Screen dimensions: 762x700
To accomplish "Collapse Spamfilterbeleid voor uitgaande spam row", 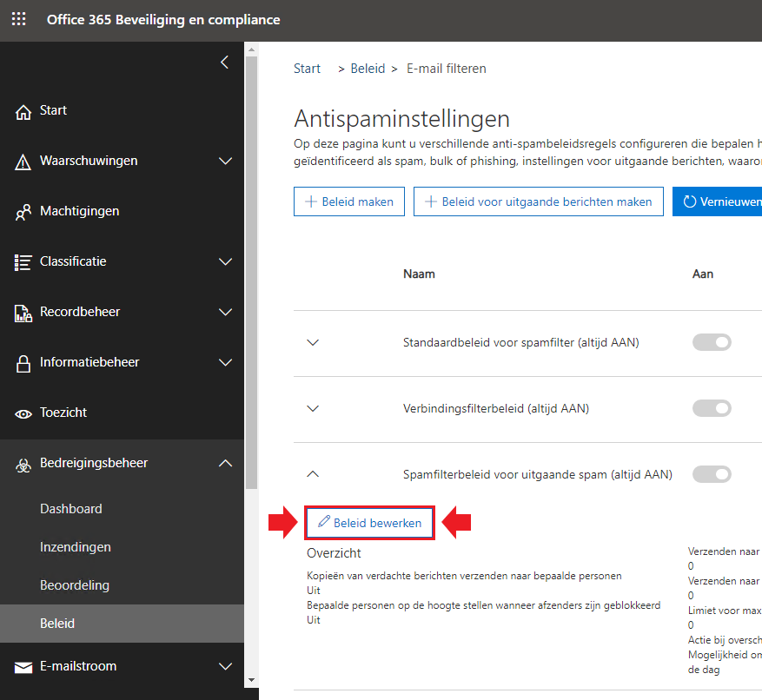I will point(313,473).
